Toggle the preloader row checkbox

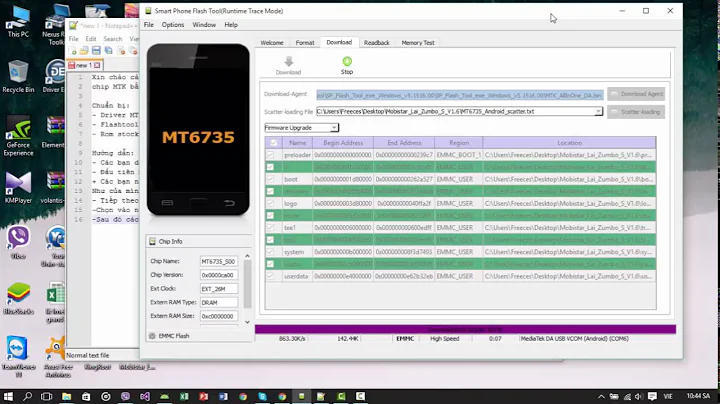click(270, 155)
